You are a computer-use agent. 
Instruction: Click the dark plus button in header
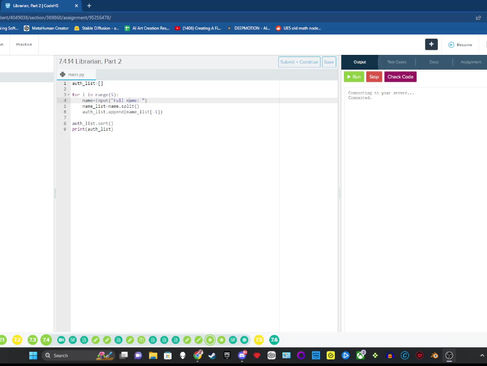[431, 44]
